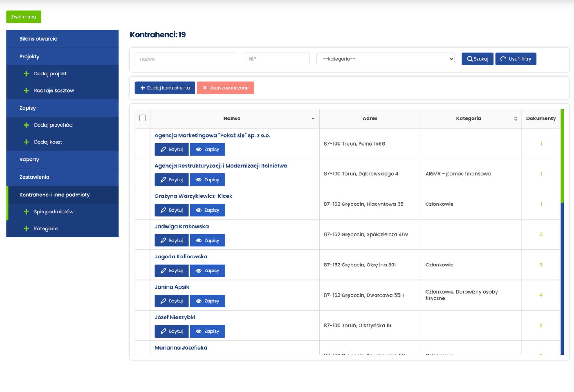This screenshot has width=574, height=392.
Task: Click plus icon next to Kategorie
Action: (26, 229)
